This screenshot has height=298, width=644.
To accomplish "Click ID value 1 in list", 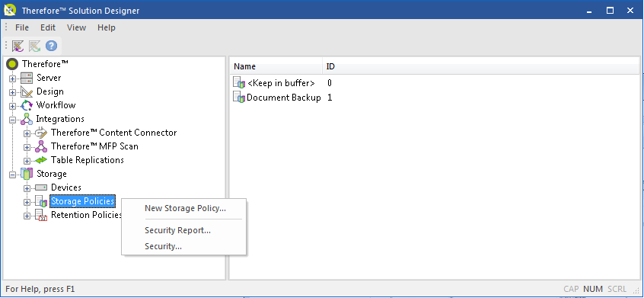I will [330, 98].
